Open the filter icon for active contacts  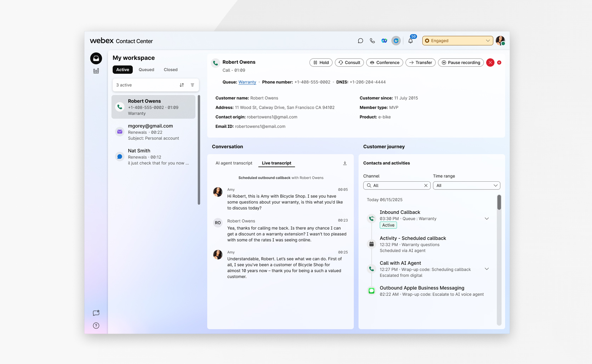click(192, 85)
